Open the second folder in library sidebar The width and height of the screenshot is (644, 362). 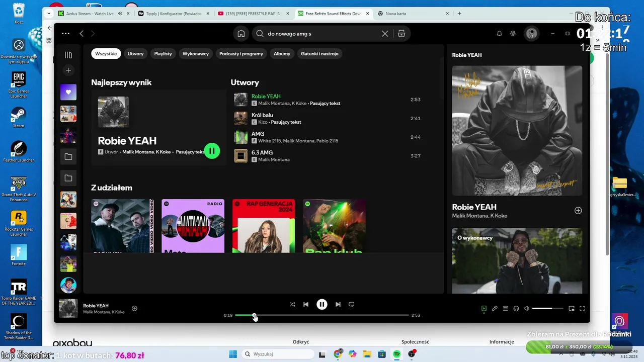tap(68, 178)
